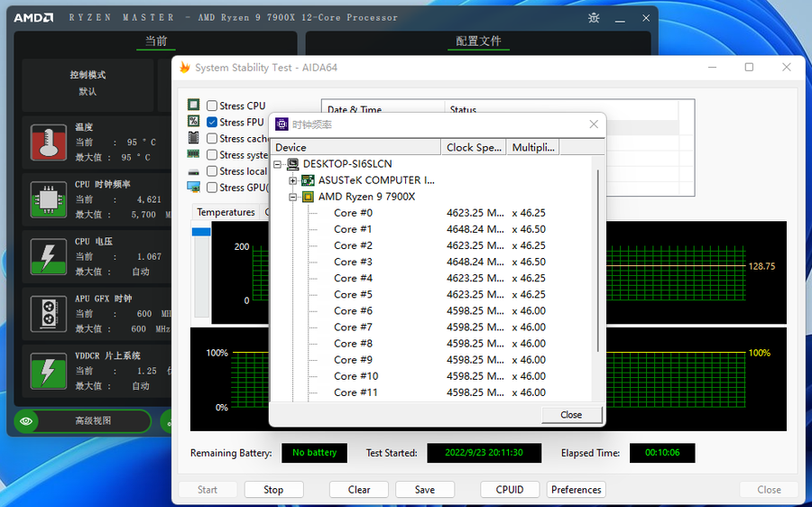The width and height of the screenshot is (812, 507).
Task: Click the DESKTOP-SI6SLCN computer icon
Action: coord(292,164)
